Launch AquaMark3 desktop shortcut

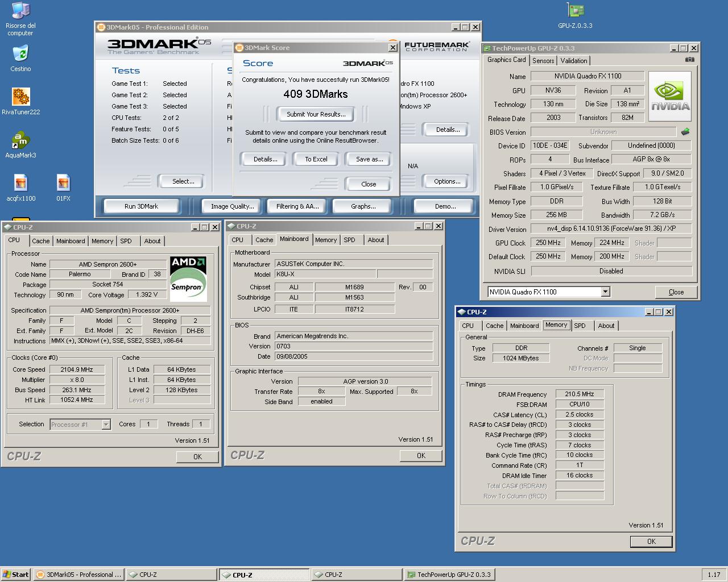click(20, 144)
